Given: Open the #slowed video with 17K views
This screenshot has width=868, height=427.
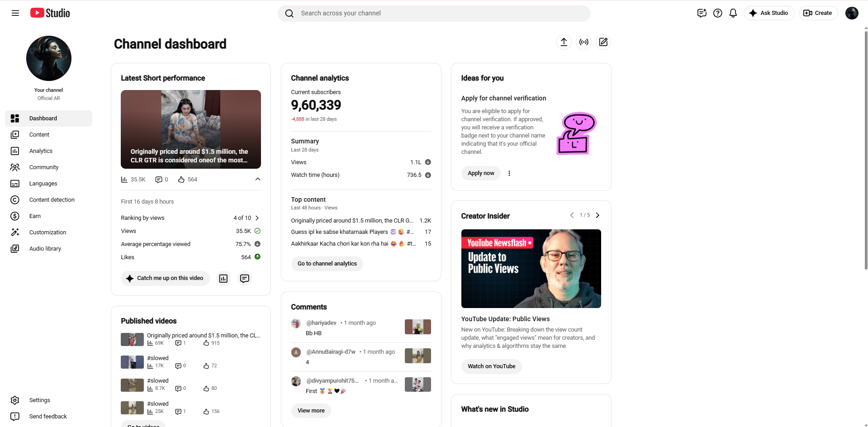Looking at the screenshot, I should [x=157, y=358].
